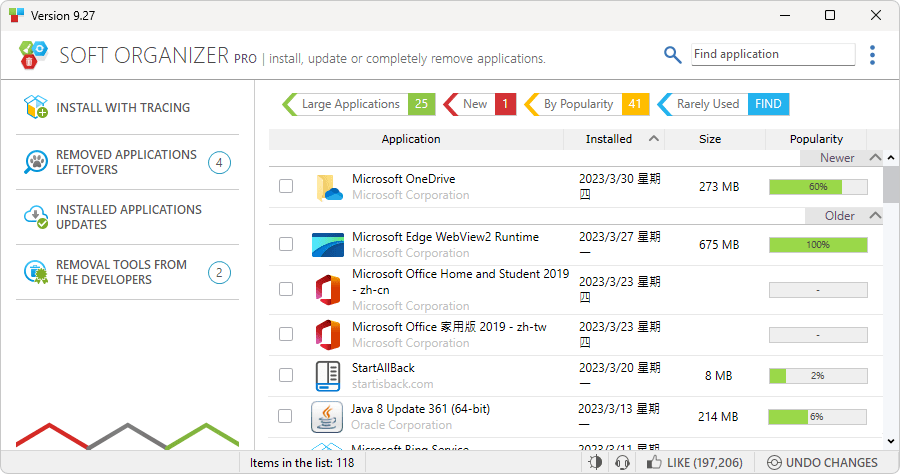Viewport: 900px width, 474px height.
Task: Click the Installed Applications Updates cloud icon
Action: [36, 217]
